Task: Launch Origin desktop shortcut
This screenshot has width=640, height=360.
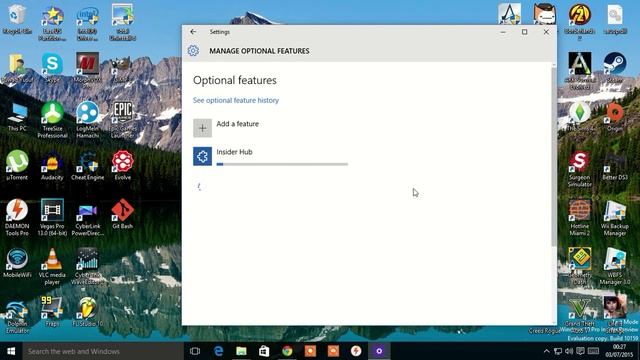Action: click(x=615, y=117)
